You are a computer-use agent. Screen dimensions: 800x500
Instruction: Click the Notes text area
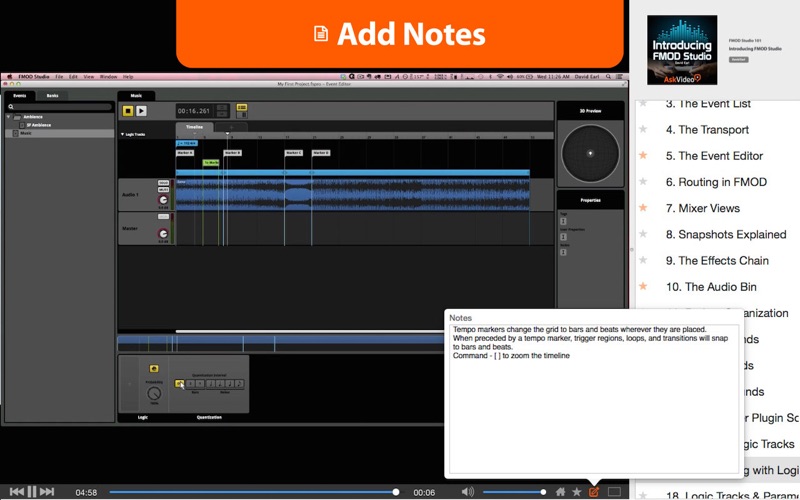pos(594,398)
